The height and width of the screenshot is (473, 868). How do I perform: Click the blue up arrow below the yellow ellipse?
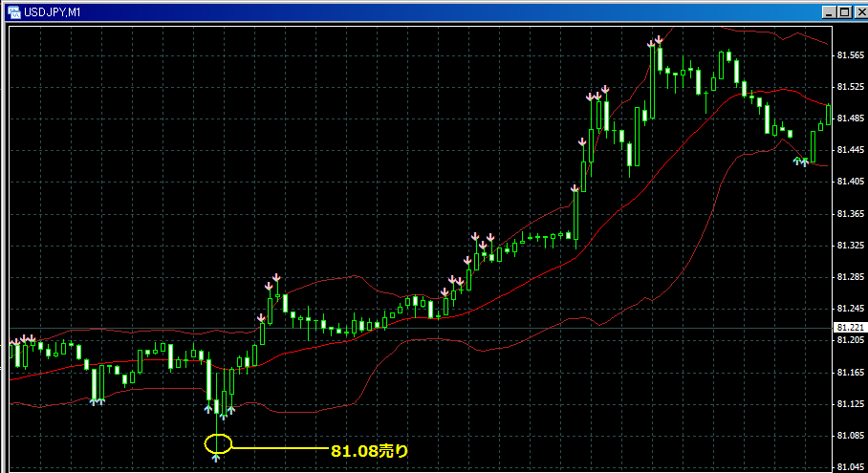217,460
